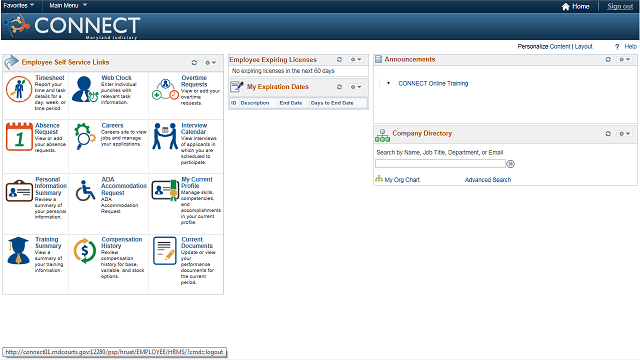Screen dimensions: 640x360
Task: Click the Announcements header icon
Action: point(378,60)
